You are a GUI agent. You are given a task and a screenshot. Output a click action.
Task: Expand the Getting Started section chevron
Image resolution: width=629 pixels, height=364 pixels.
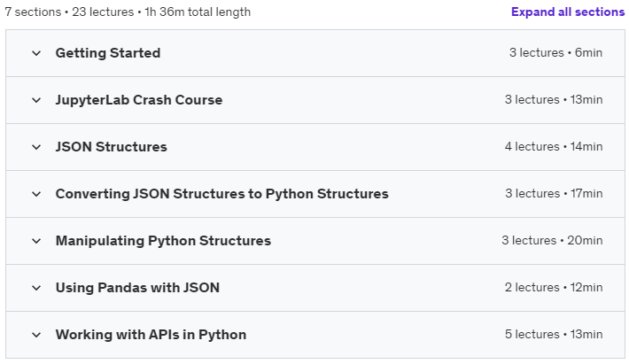(x=36, y=53)
